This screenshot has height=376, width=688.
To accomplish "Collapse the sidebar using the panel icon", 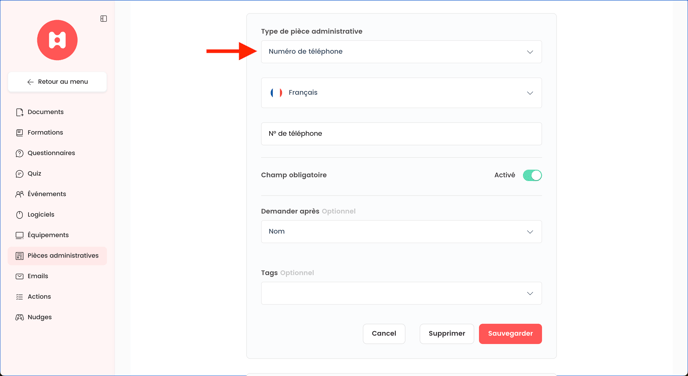I will [x=104, y=18].
